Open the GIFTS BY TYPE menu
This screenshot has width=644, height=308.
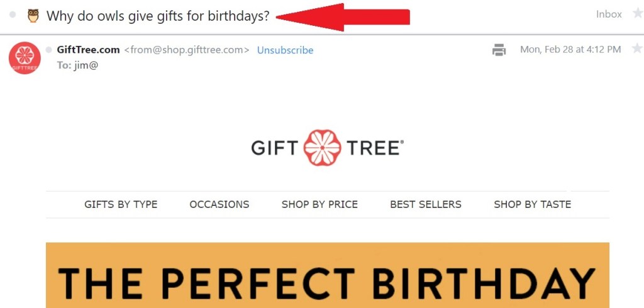(x=121, y=204)
